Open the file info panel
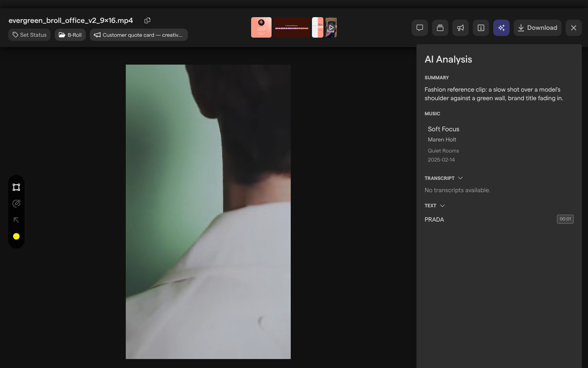Screen dimensions: 588x368 tap(481, 28)
